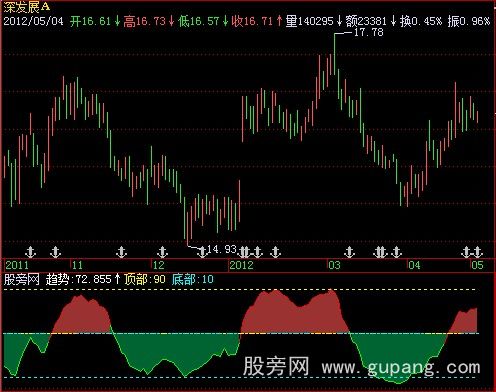Viewport: 496px width, 392px height.
Task: Click the 股旁网 indicator name label
Action: tap(22, 279)
